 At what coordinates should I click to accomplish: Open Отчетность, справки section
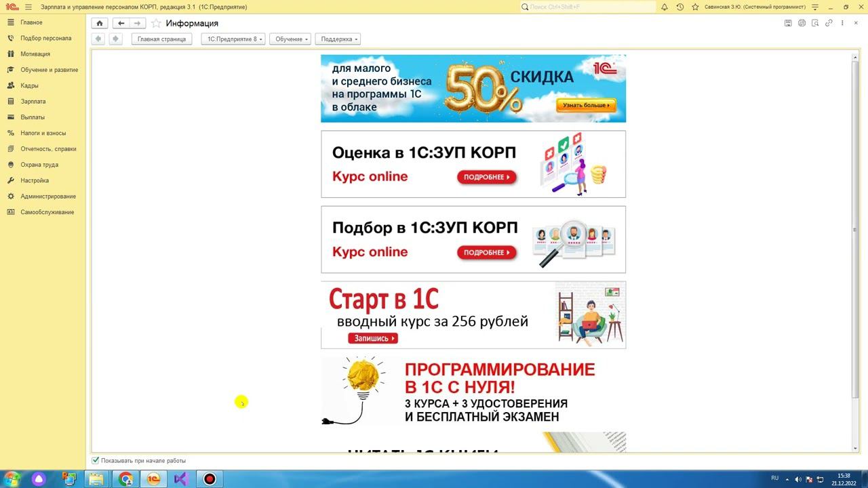(43, 149)
